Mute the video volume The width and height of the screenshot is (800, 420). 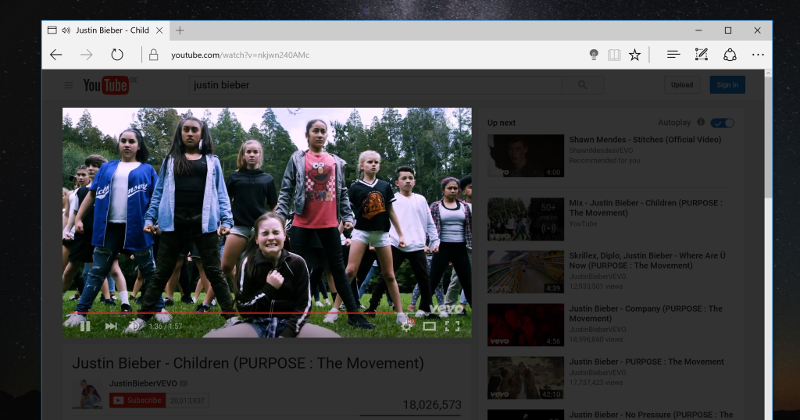[x=136, y=326]
